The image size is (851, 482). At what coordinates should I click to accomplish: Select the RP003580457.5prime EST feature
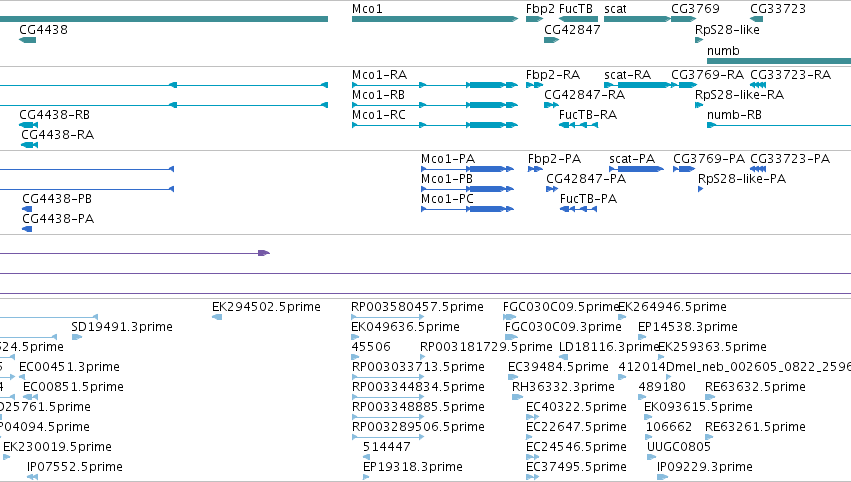[388, 317]
